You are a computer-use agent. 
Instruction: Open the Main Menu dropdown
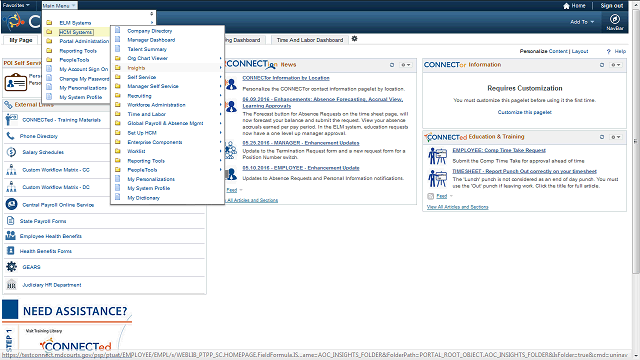coord(59,6)
